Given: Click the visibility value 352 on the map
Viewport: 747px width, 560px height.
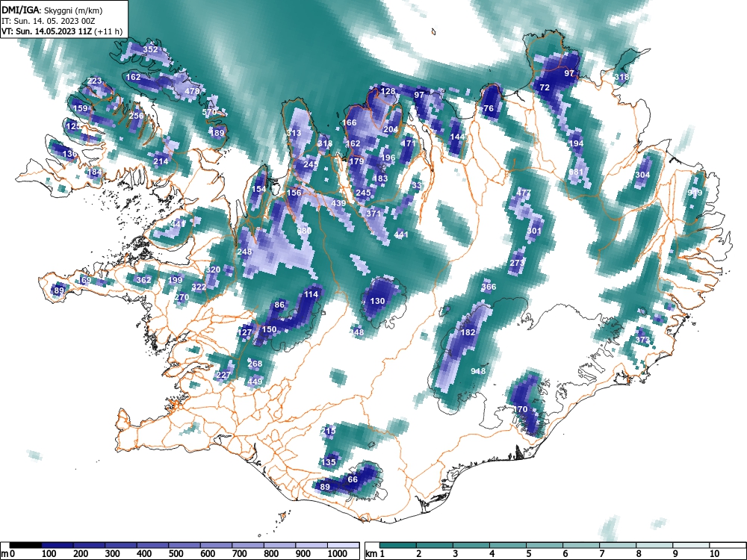Looking at the screenshot, I should pyautogui.click(x=150, y=49).
